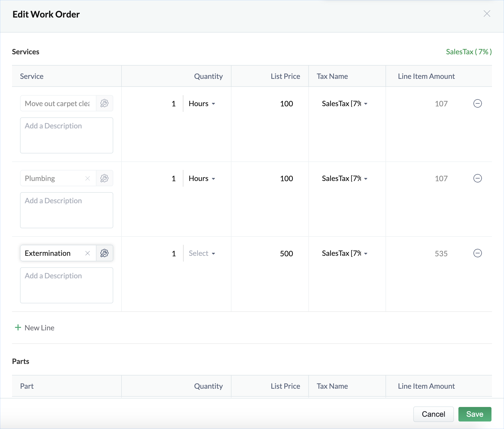This screenshot has width=504, height=429.
Task: Remove the Move out carpet cleaning line
Action: 477,103
